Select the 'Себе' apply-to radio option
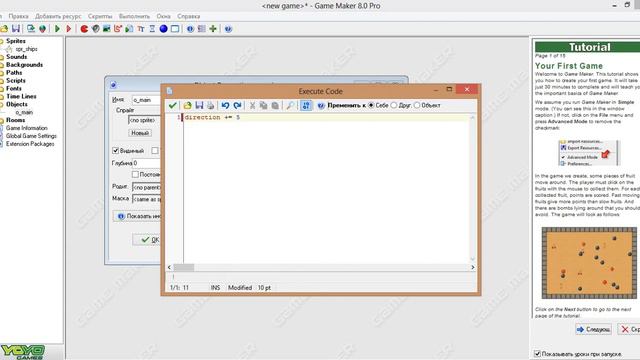The width and height of the screenshot is (640, 360). tap(371, 105)
